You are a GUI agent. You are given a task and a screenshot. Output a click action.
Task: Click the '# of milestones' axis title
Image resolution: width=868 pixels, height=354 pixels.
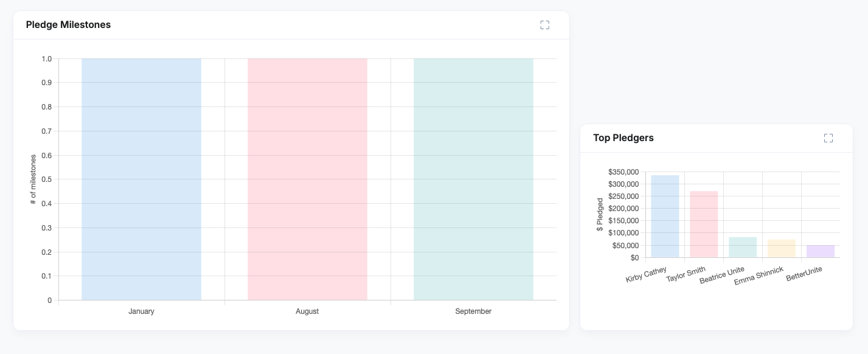point(33,179)
